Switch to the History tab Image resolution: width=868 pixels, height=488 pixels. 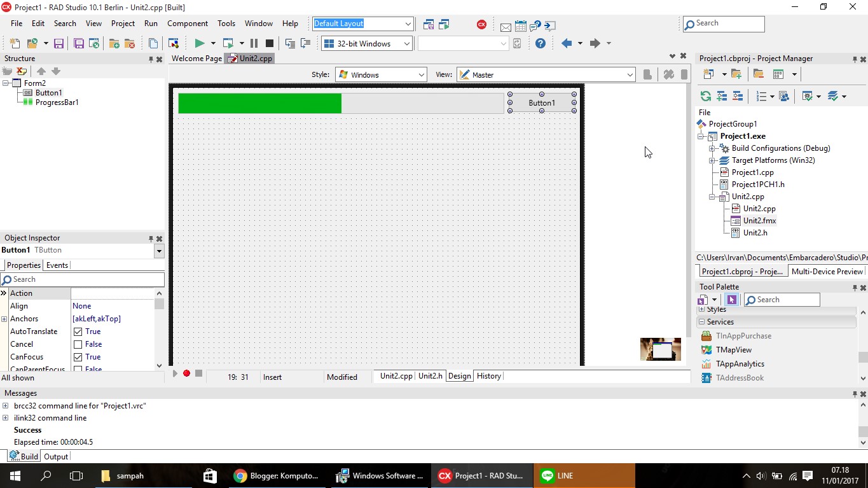tap(489, 376)
